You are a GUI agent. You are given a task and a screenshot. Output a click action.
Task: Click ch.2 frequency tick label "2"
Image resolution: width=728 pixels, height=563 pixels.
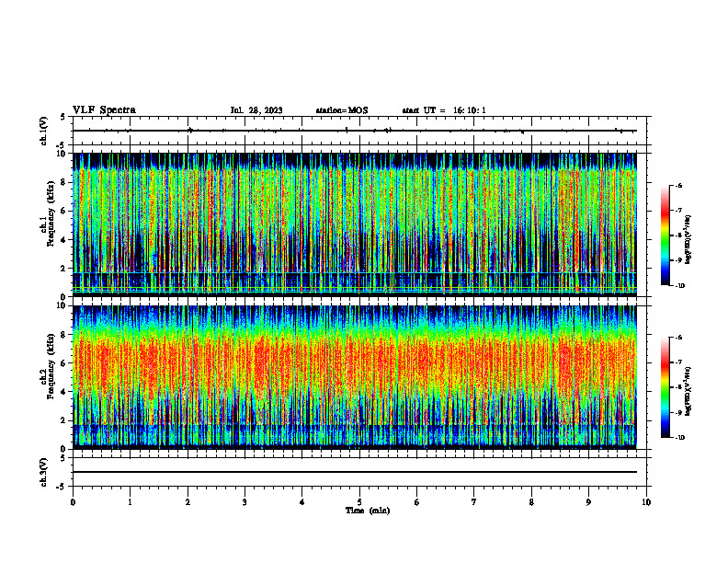pos(64,420)
